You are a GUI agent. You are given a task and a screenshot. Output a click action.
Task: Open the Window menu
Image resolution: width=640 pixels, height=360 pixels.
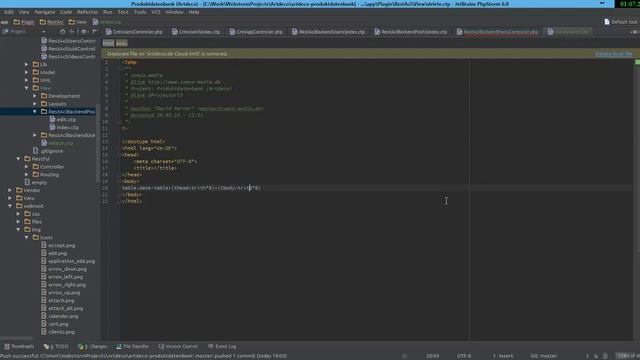pos(174,12)
